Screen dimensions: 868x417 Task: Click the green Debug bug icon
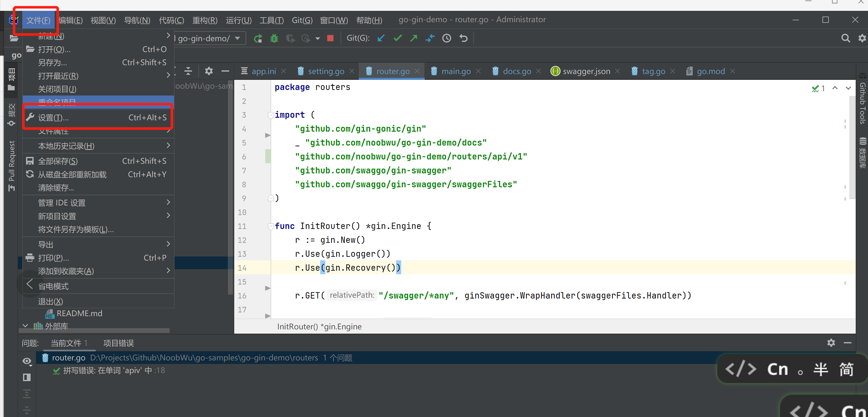(x=274, y=38)
